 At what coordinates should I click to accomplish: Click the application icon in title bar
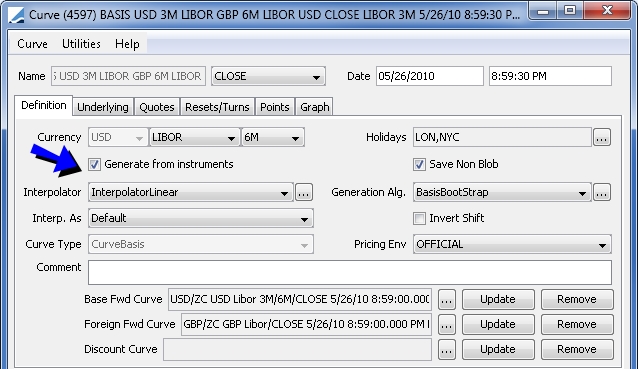tap(16, 15)
